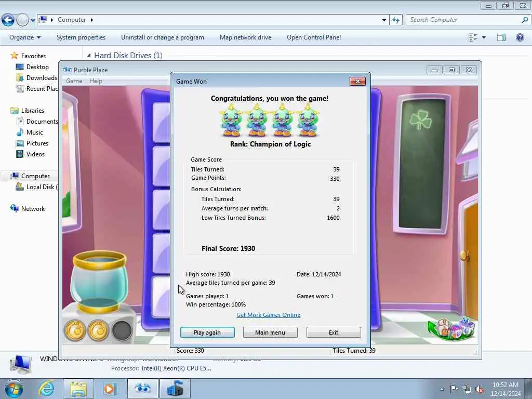Click the Change your view icon
532x399 pixels.
(x=473, y=37)
